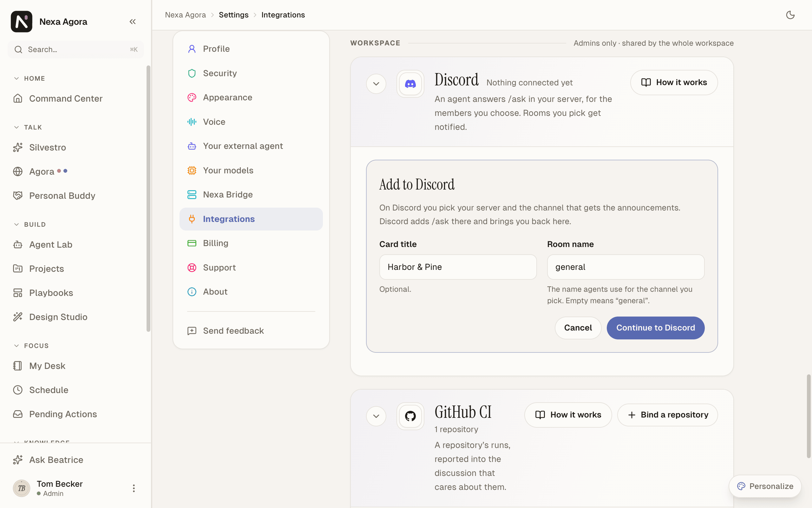The height and width of the screenshot is (508, 812).
Task: Open Silvestro chat
Action: click(75, 147)
